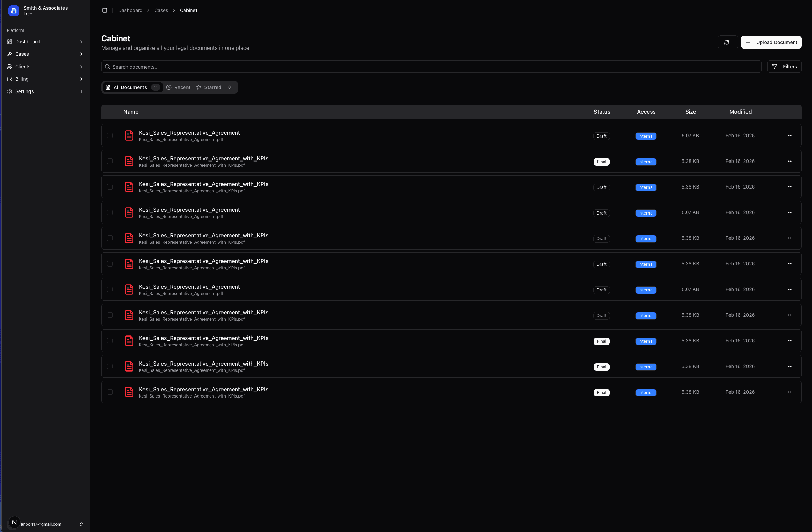This screenshot has height=532, width=812.
Task: Tick the checkbox of the fourth document row
Action: tap(110, 212)
